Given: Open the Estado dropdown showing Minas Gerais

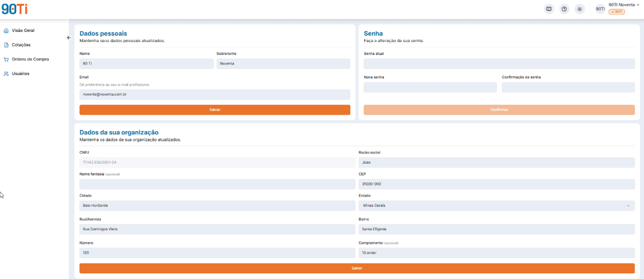Looking at the screenshot, I should pos(496,206).
